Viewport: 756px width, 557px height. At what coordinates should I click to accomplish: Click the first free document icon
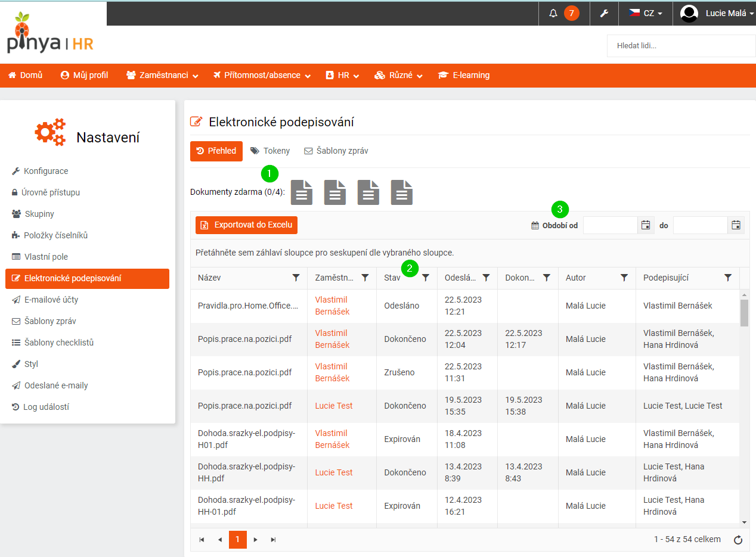click(x=302, y=192)
